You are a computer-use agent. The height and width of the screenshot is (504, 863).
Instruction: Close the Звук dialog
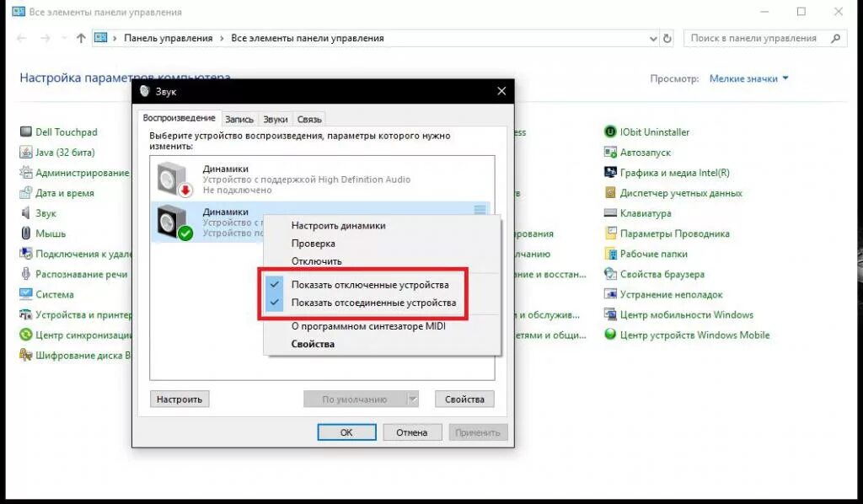501,91
